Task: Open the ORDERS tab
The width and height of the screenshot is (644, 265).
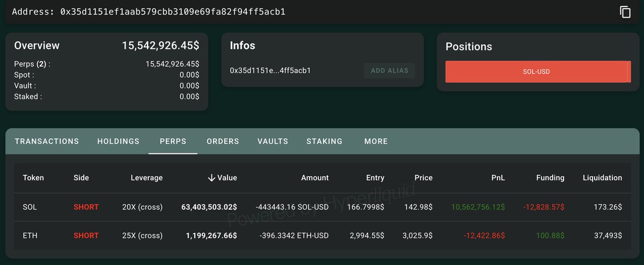Action: coord(223,141)
